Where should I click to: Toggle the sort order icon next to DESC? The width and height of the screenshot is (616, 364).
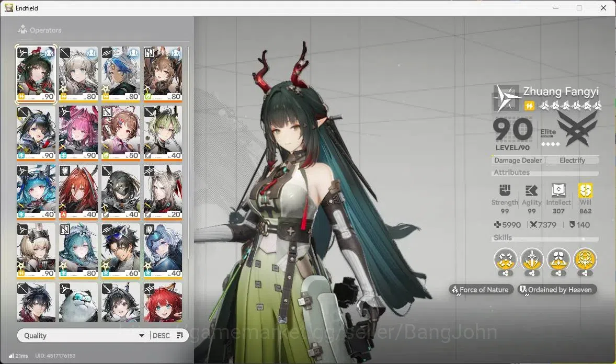point(180,335)
